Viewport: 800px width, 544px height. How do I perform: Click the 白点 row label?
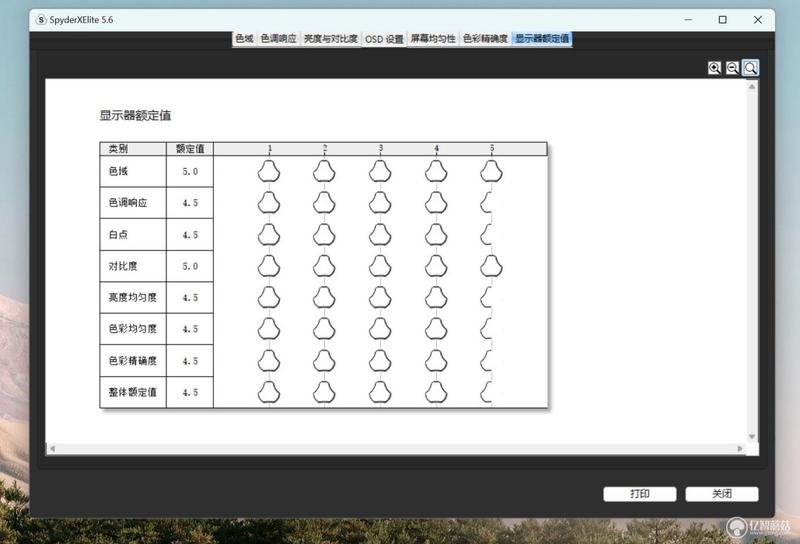point(118,235)
